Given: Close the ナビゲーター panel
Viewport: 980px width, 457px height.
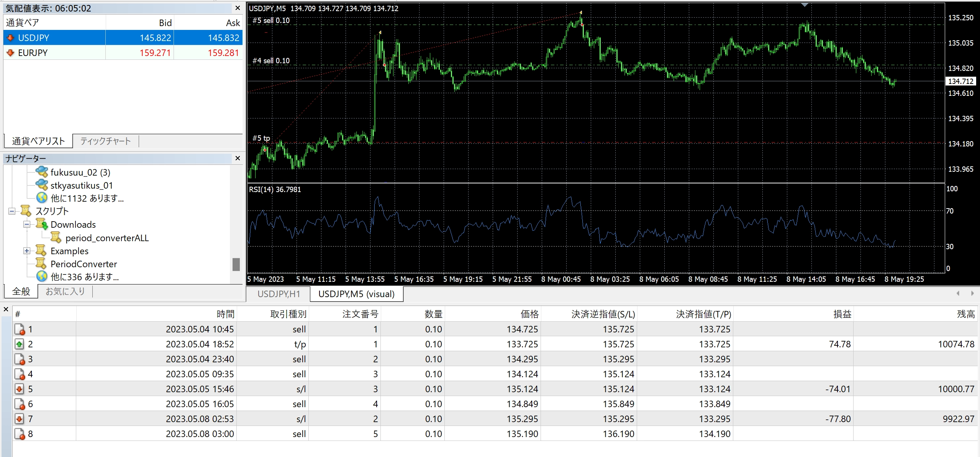Looking at the screenshot, I should (238, 158).
